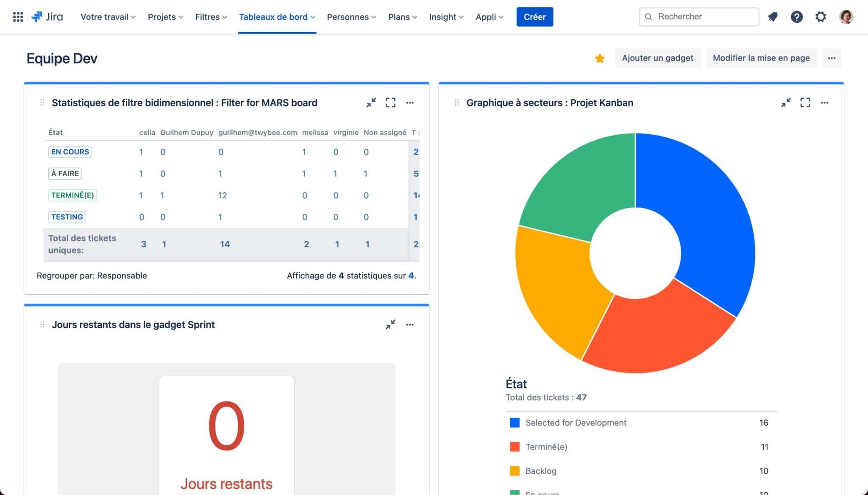Open Graphique à secteurs gadget more menu
868x495 pixels.
[x=824, y=103]
